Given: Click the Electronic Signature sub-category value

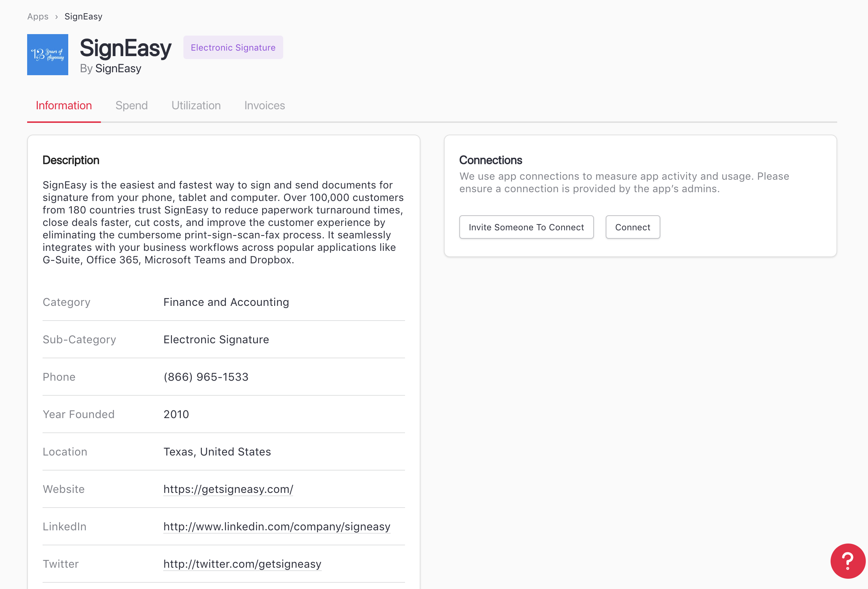Looking at the screenshot, I should [216, 340].
